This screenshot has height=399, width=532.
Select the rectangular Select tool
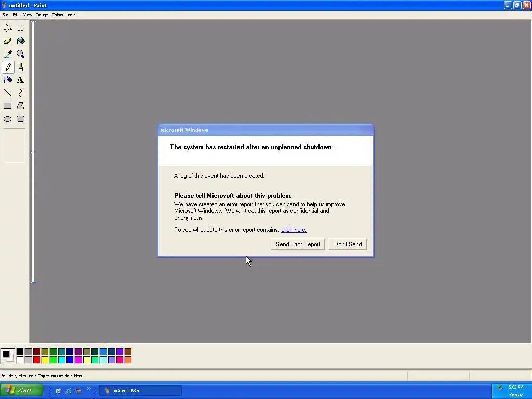[x=21, y=28]
